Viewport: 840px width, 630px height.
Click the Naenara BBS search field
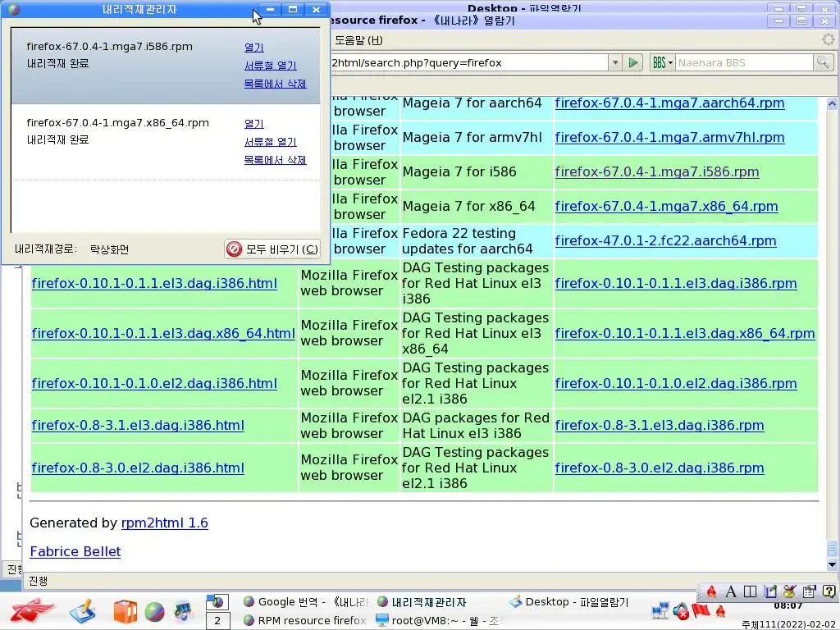click(745, 62)
